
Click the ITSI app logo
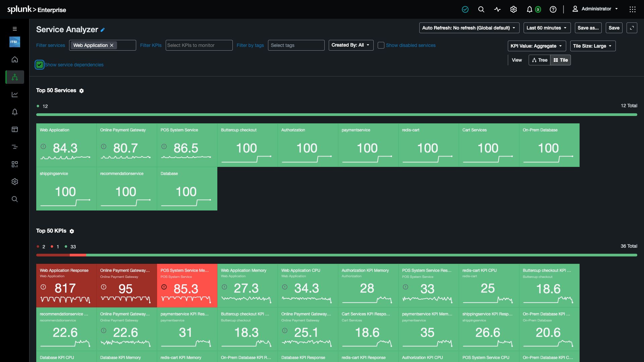click(x=15, y=42)
